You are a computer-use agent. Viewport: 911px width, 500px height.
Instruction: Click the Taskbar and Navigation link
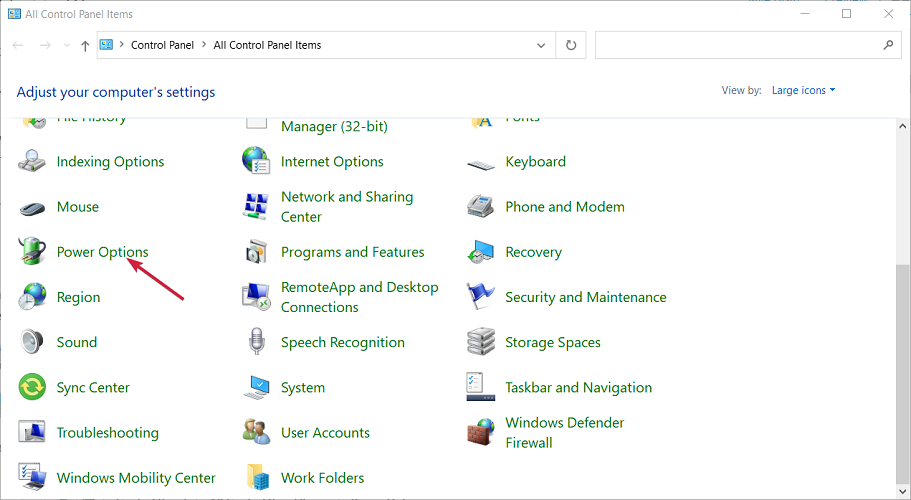pyautogui.click(x=578, y=387)
